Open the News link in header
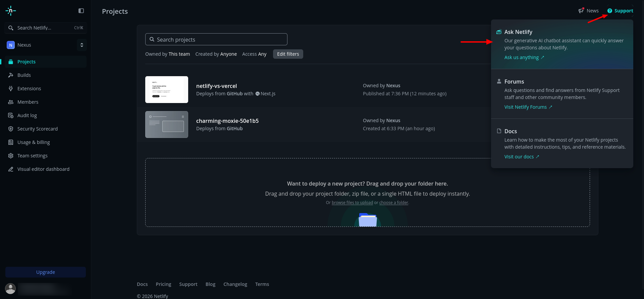 pyautogui.click(x=588, y=11)
